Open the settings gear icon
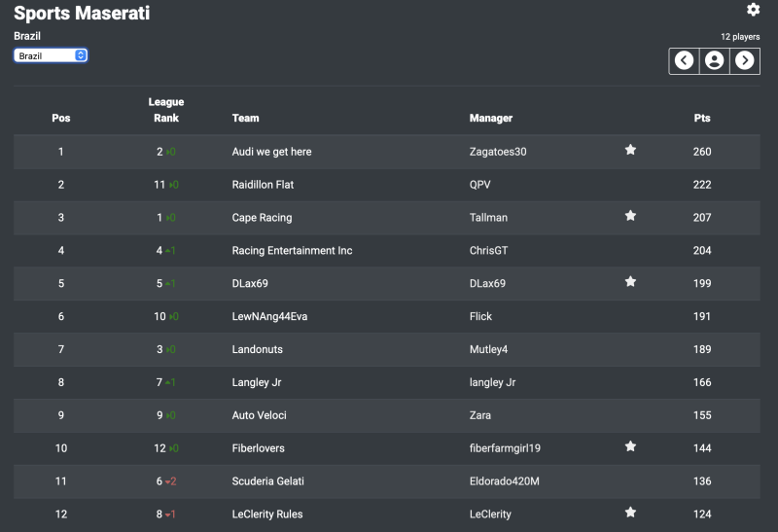 tap(753, 10)
